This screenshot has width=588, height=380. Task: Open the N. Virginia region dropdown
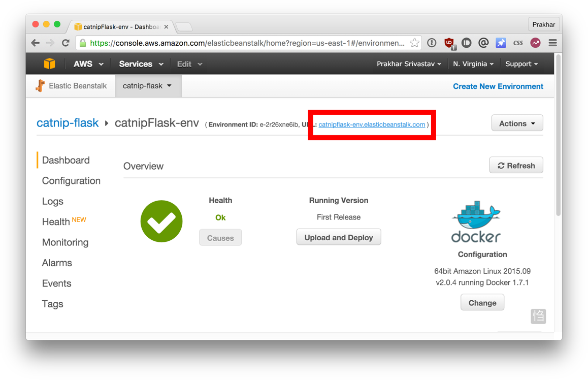click(x=473, y=64)
